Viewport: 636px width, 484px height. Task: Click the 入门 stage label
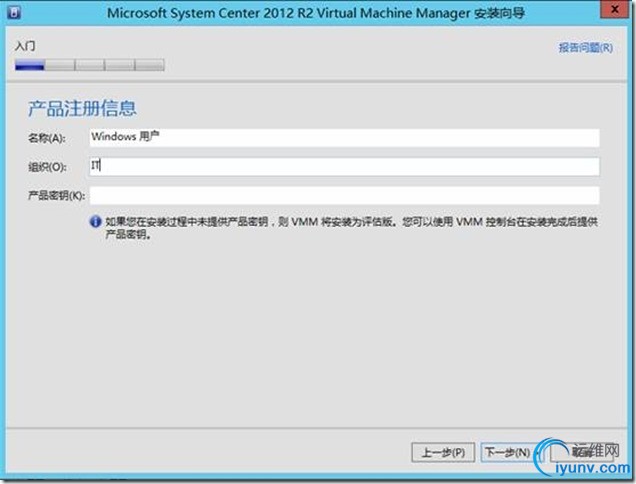point(25,46)
